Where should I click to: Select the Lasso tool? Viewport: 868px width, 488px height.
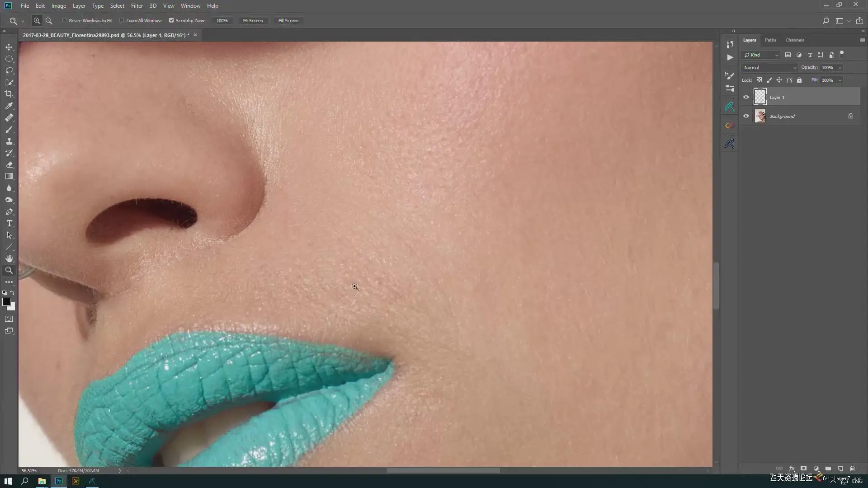coord(9,70)
